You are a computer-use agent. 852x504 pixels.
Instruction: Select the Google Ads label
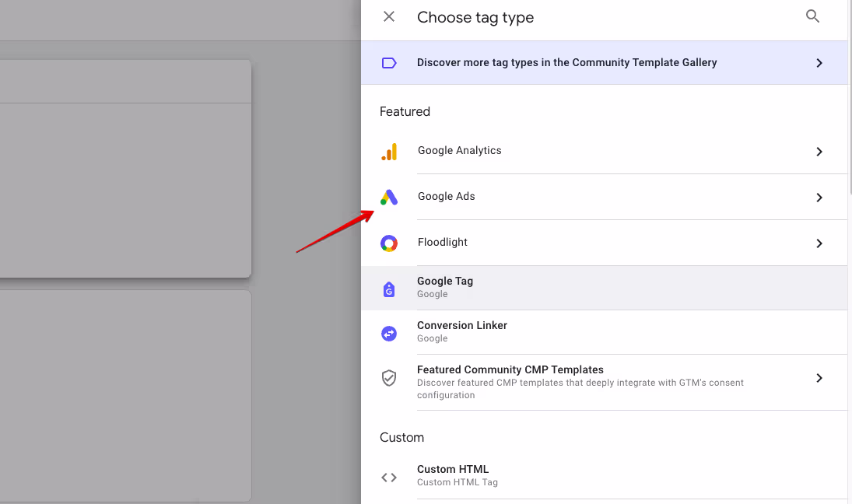pyautogui.click(x=446, y=196)
